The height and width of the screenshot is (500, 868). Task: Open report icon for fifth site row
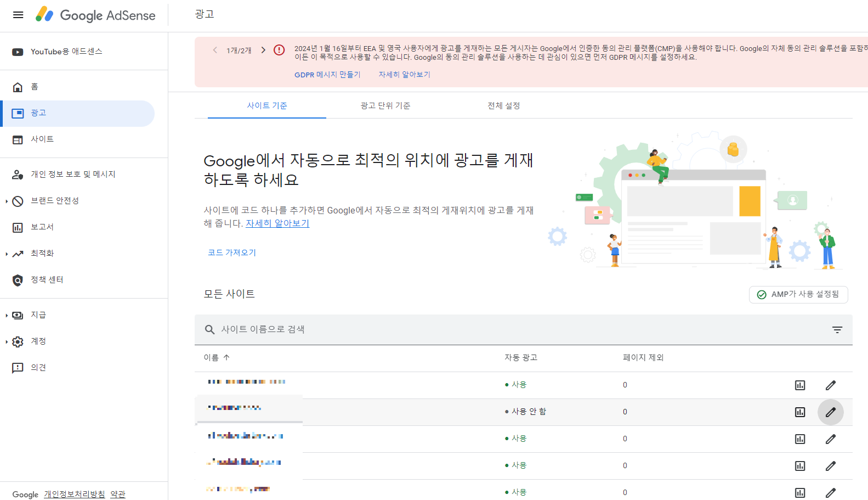[800, 493]
